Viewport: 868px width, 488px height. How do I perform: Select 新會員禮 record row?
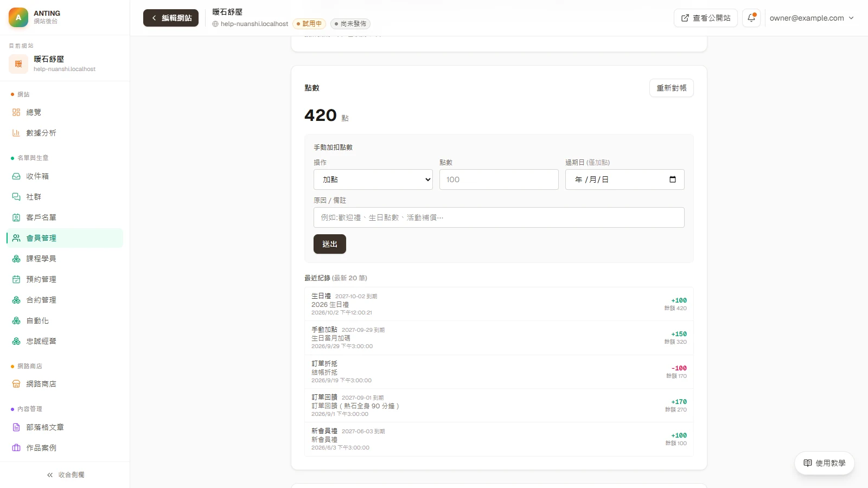499,439
